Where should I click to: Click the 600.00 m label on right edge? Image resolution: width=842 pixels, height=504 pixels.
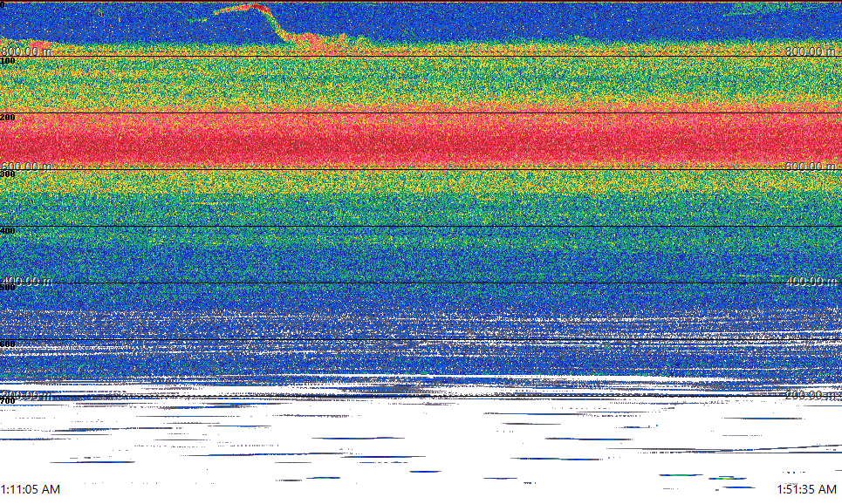811,167
